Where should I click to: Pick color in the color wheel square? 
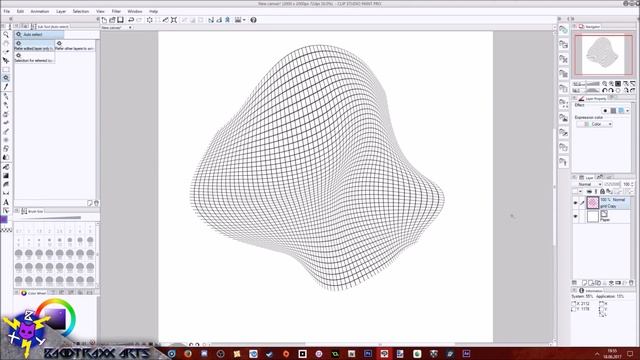[55, 318]
